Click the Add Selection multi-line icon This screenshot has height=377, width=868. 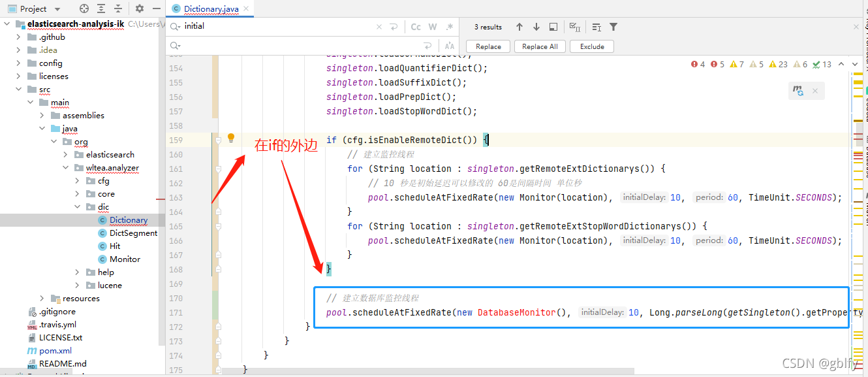(597, 27)
